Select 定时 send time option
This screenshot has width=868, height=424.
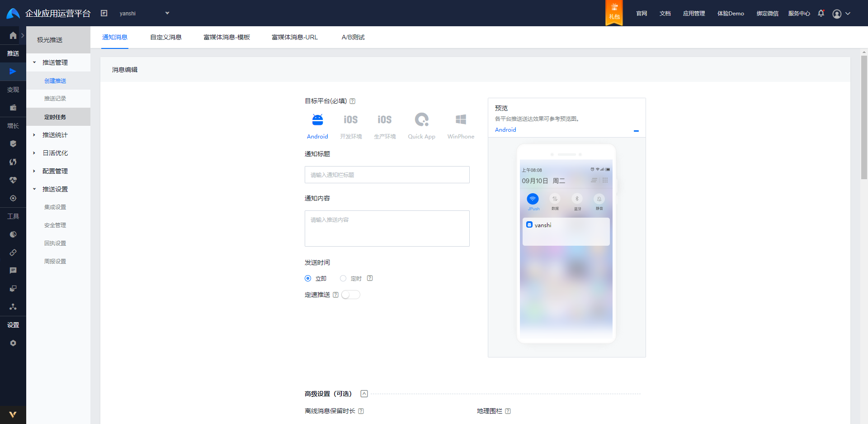point(343,278)
